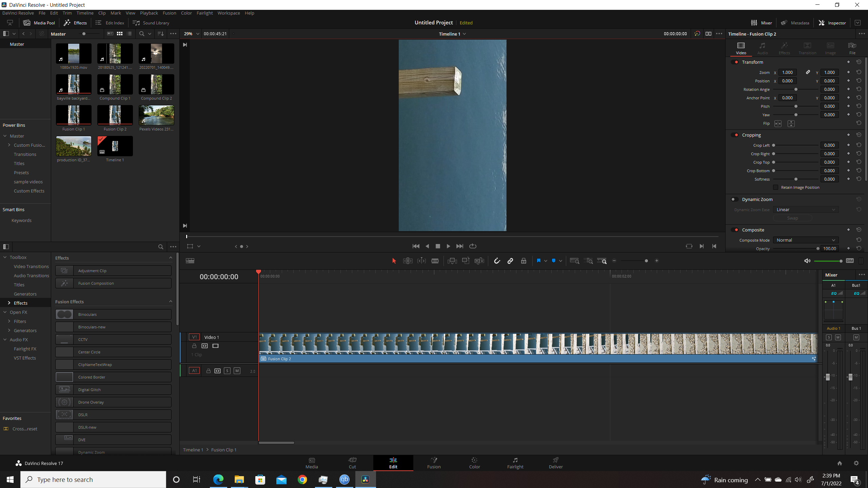Toggle Linked Selection chain icon
The image size is (868, 488).
[x=510, y=261]
